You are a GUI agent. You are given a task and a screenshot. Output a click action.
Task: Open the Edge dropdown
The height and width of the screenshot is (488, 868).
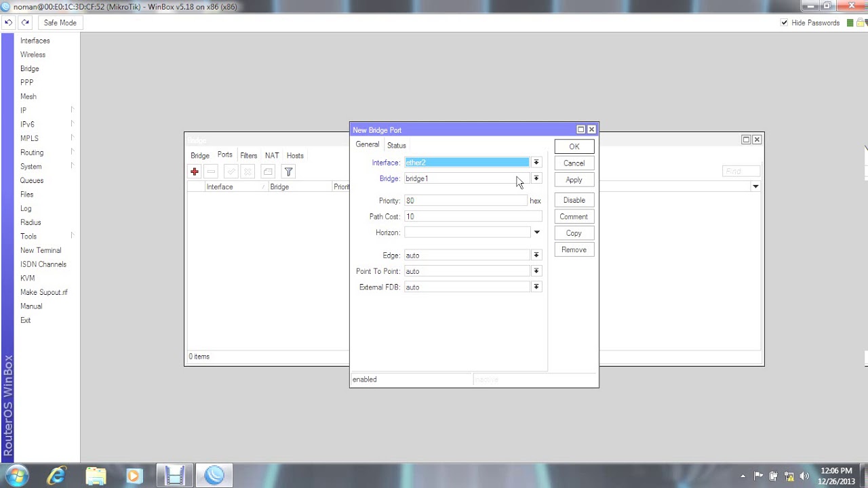click(x=536, y=256)
